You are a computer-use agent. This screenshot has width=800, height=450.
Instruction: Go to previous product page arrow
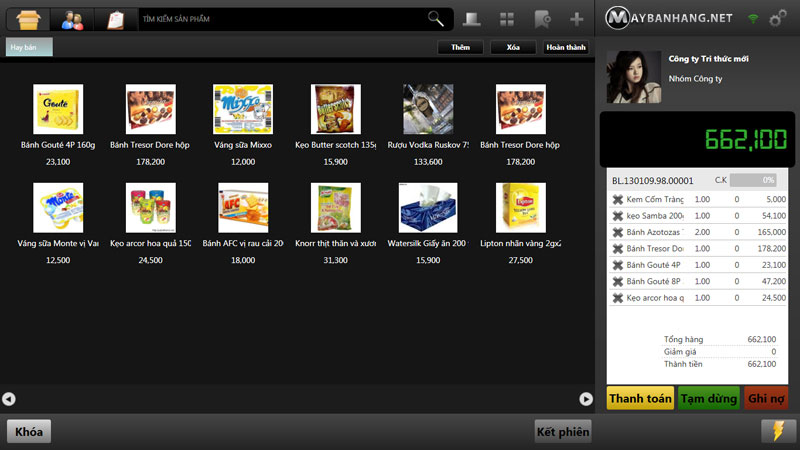click(9, 398)
